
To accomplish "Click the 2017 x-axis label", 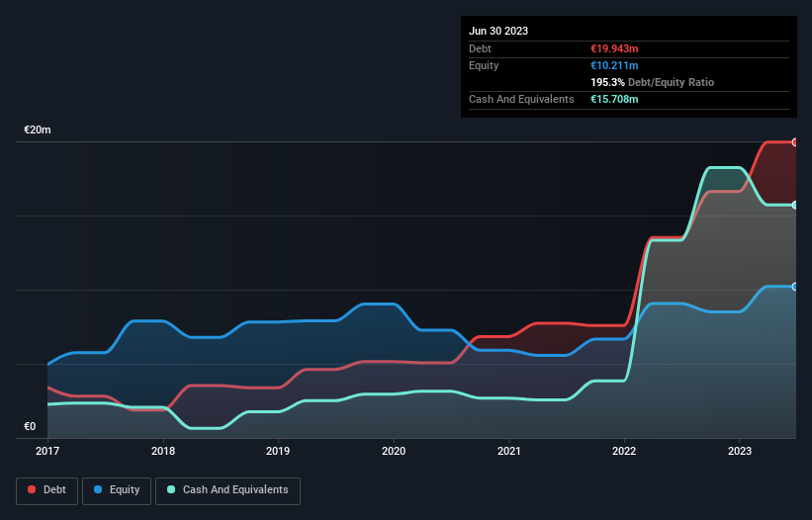I will coord(47,451).
